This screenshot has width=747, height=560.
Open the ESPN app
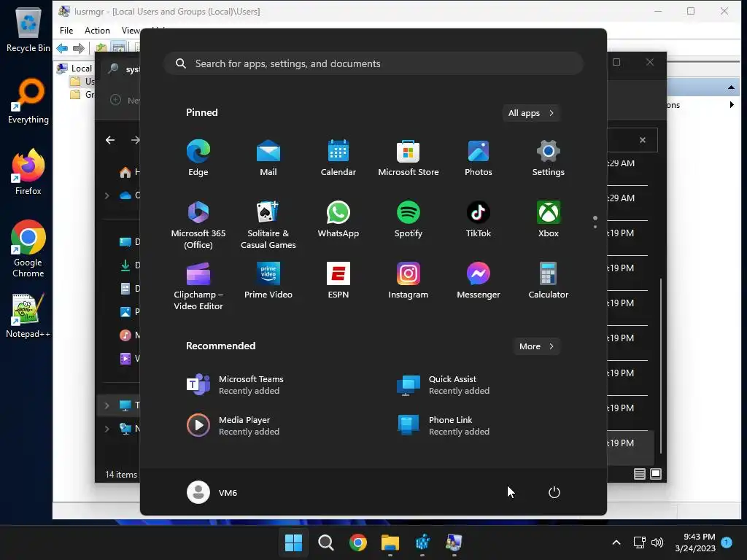tap(338, 281)
